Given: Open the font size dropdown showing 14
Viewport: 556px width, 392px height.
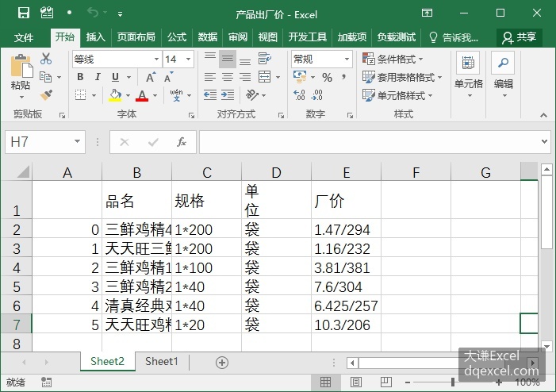Looking at the screenshot, I should (188, 59).
